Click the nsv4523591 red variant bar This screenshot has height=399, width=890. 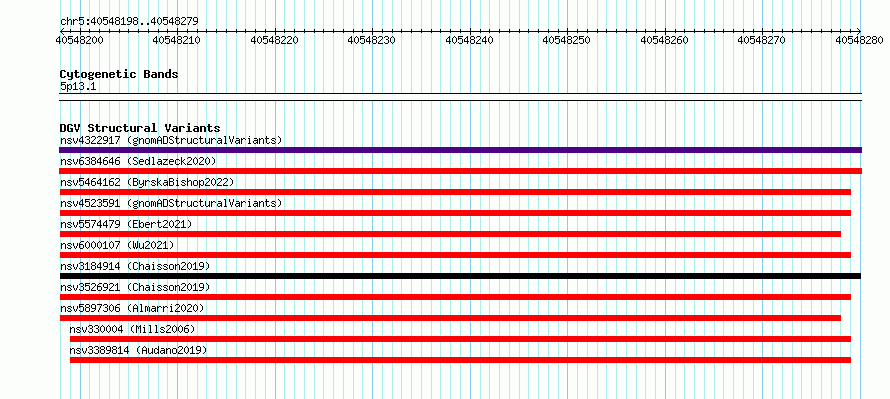pyautogui.click(x=455, y=213)
